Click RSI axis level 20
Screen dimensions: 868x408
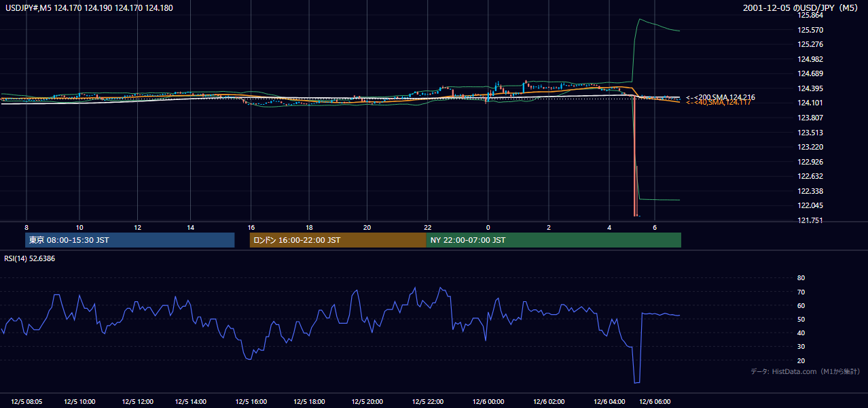tap(801, 360)
